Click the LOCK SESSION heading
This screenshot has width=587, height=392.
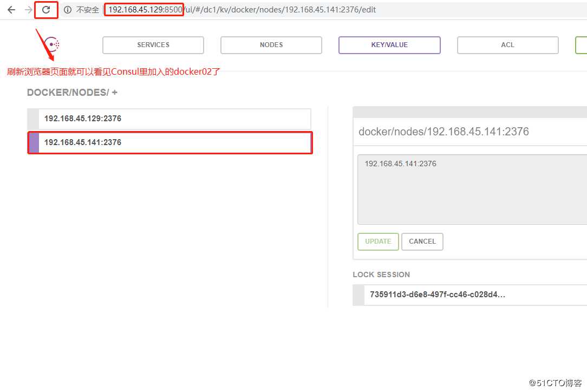[x=381, y=275]
